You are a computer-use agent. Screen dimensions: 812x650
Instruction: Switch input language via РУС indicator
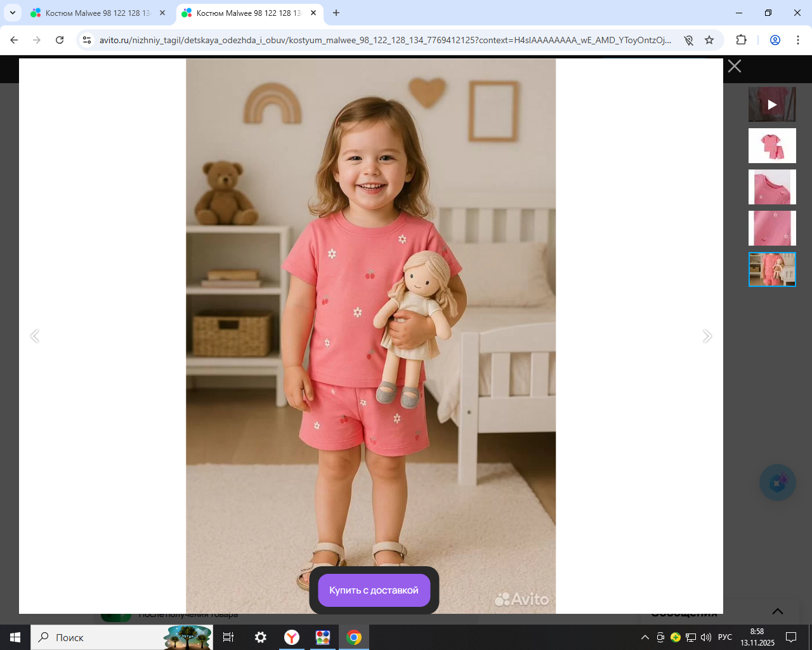click(x=725, y=637)
